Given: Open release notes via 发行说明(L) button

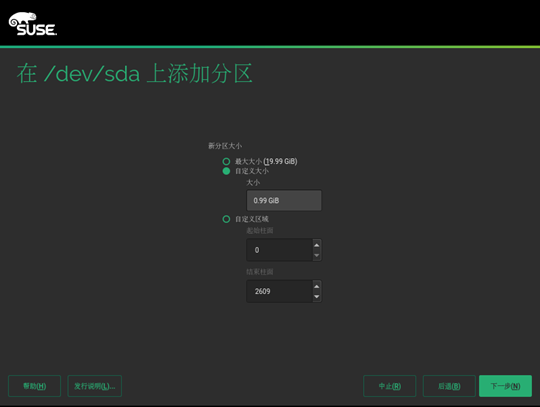Looking at the screenshot, I should [95, 386].
